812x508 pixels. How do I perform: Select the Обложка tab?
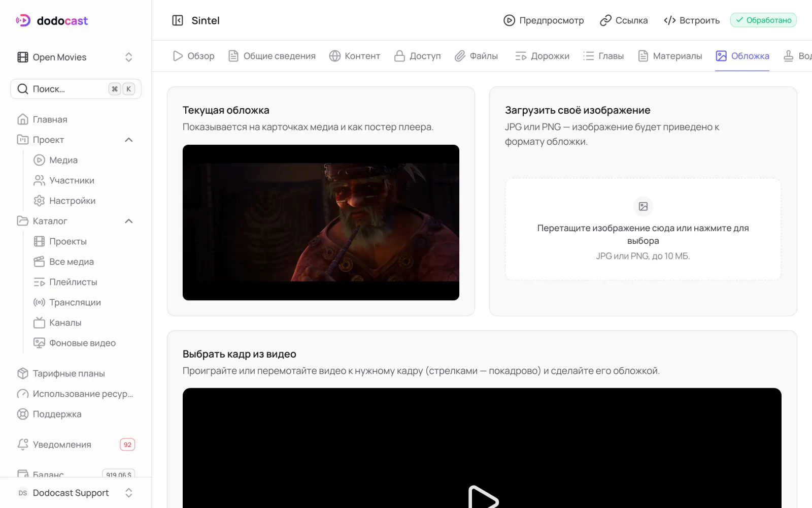coord(742,56)
